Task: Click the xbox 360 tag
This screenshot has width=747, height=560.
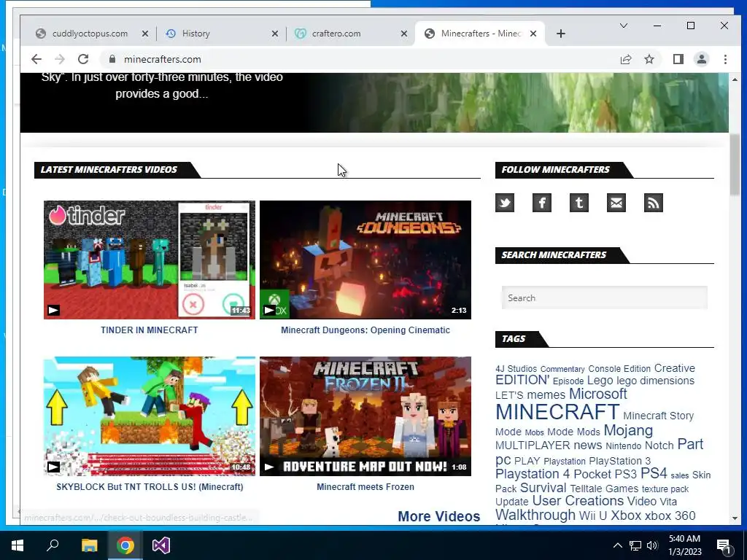Action: tap(670, 516)
